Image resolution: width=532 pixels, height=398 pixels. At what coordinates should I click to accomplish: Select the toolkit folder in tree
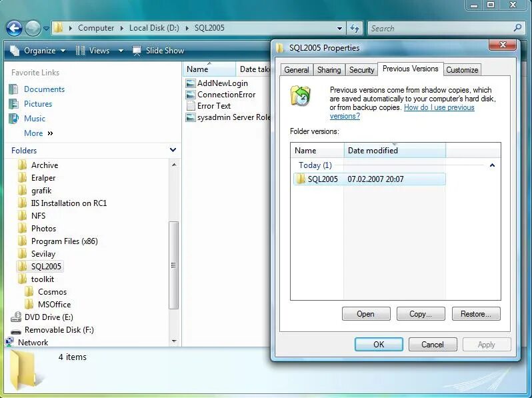coord(43,279)
